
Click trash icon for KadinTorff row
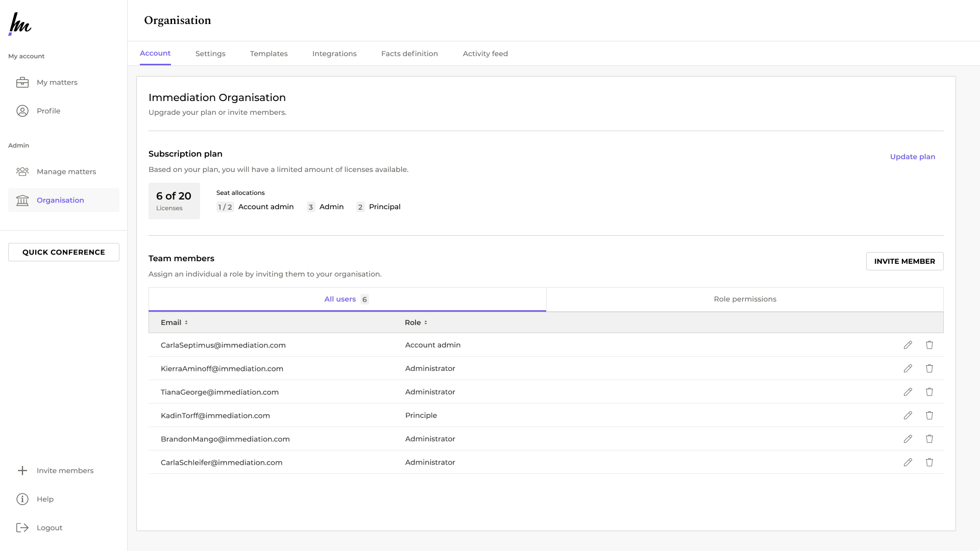929,415
